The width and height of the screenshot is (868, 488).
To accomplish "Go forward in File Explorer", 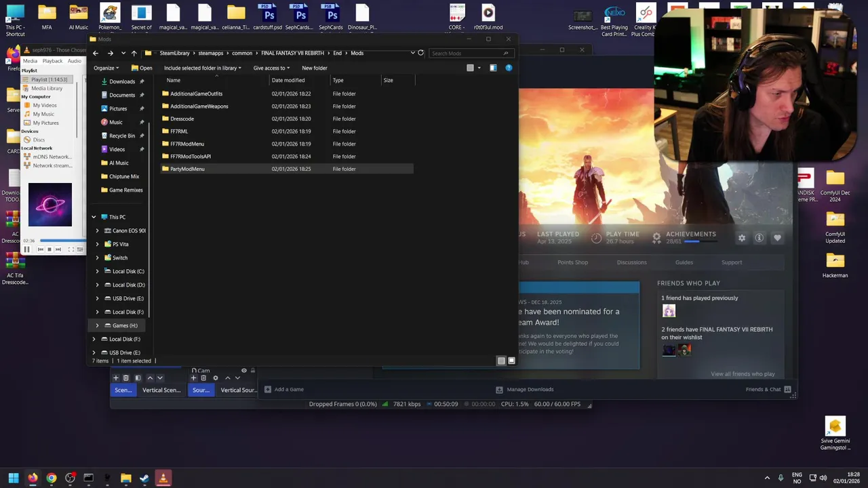I will click(111, 53).
